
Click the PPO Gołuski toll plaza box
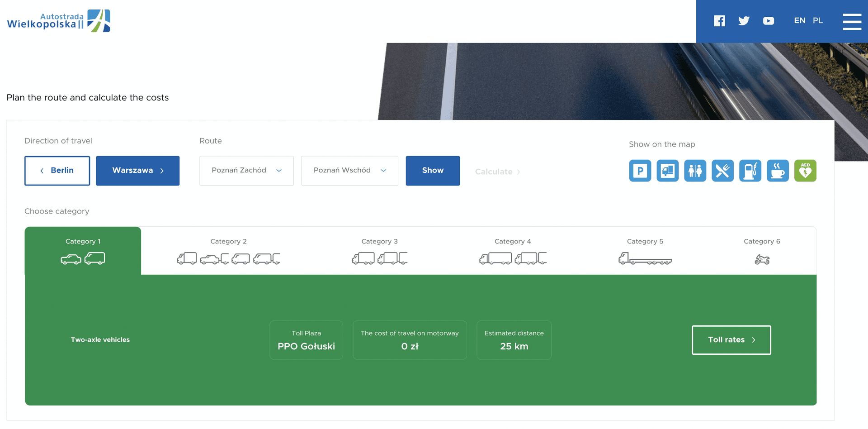click(307, 340)
